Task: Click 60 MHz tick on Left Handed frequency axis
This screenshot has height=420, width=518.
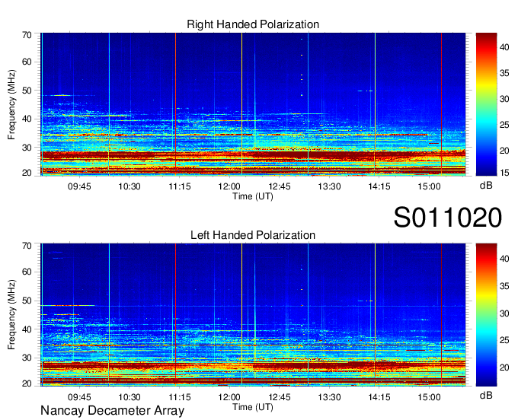Action: pos(27,272)
